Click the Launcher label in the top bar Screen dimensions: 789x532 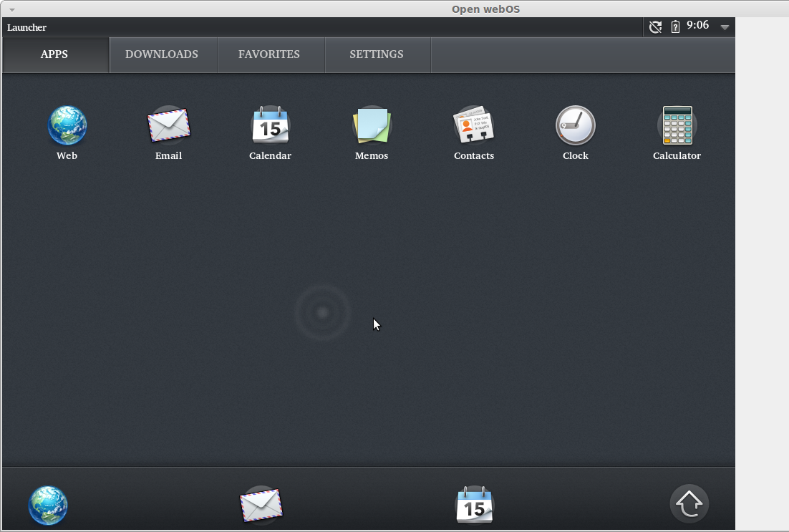26,28
